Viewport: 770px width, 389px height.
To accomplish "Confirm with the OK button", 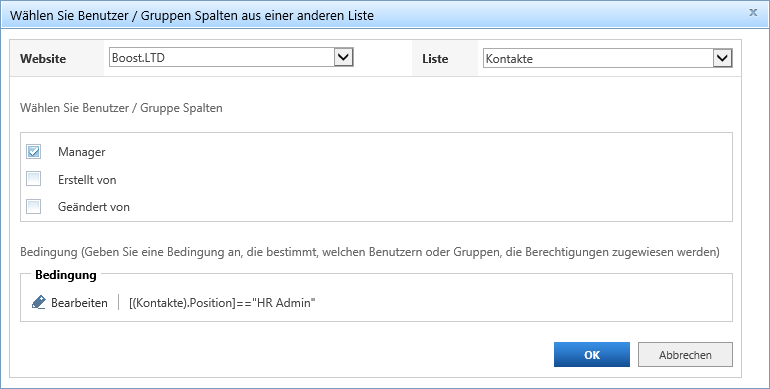I will point(592,355).
